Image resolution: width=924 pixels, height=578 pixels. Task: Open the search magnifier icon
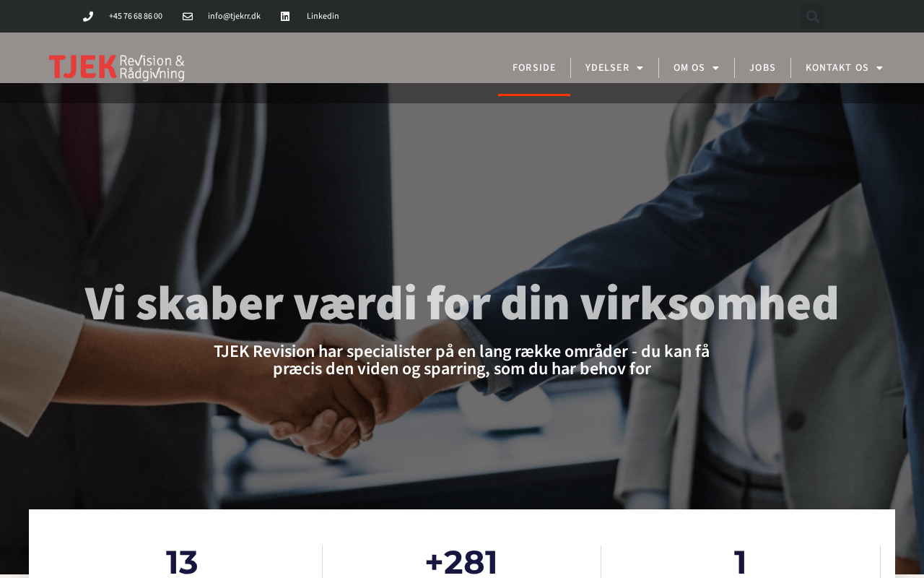(x=812, y=17)
